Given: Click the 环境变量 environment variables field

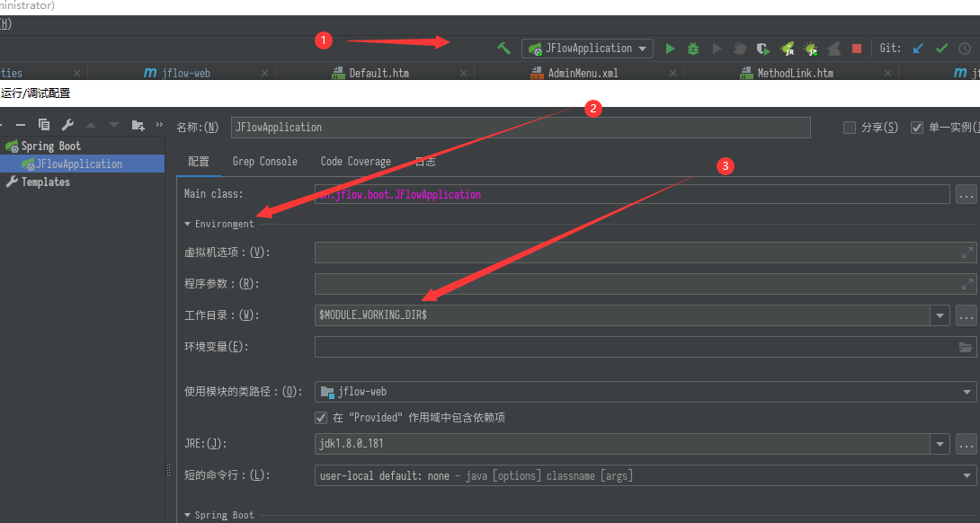Looking at the screenshot, I should [x=646, y=347].
